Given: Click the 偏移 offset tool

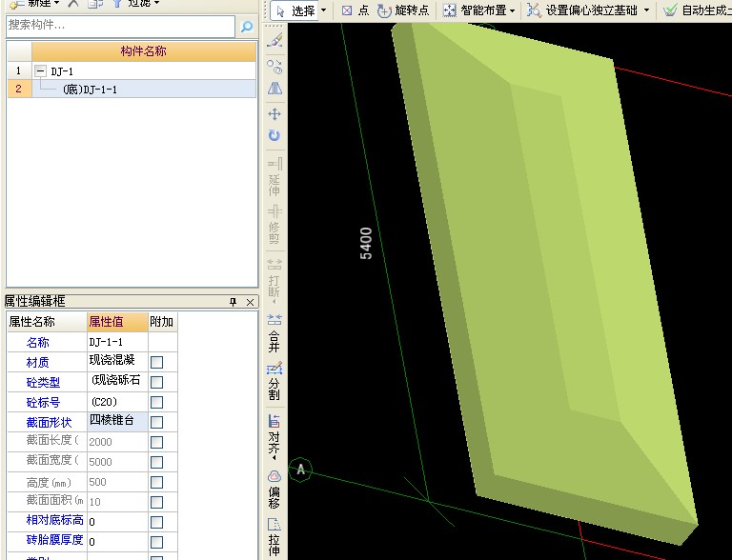Looking at the screenshot, I should (274, 490).
